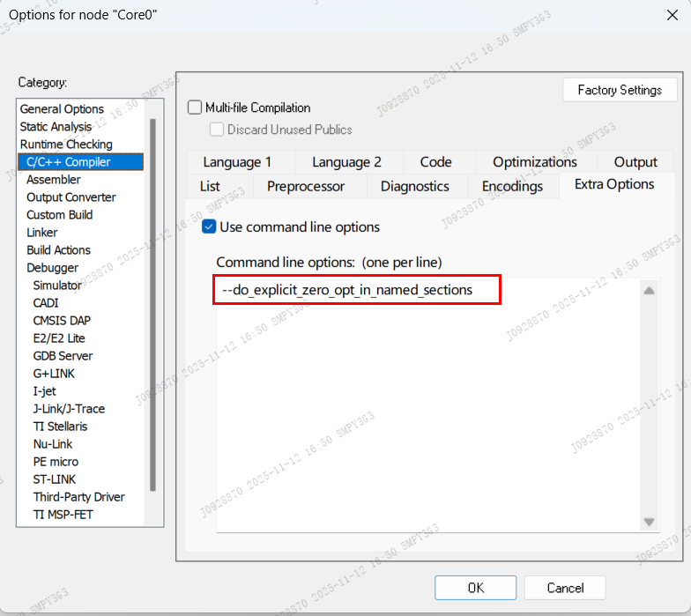Open the Optimizations tab
Viewport: 691px width, 616px height.
click(534, 162)
